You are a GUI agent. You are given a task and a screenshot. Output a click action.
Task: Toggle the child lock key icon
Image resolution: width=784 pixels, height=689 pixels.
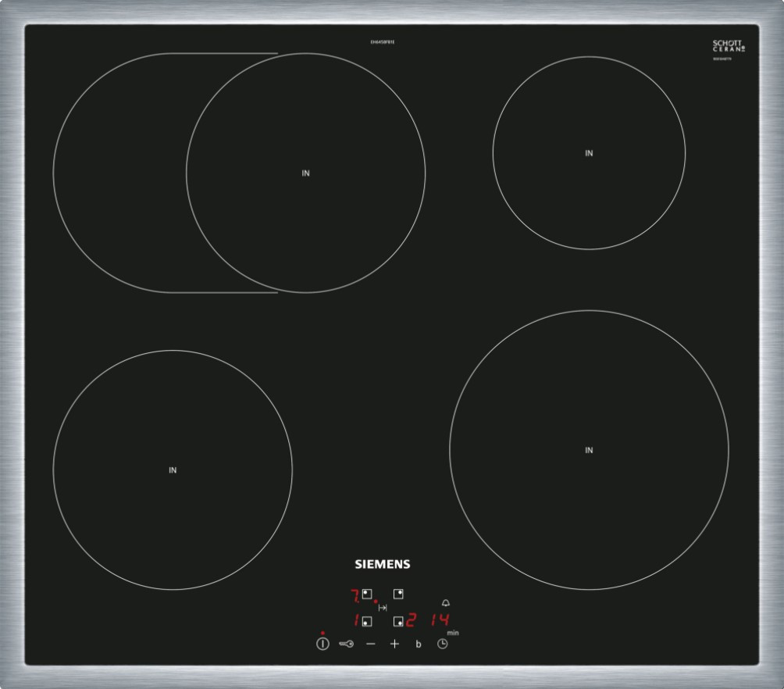tap(347, 644)
